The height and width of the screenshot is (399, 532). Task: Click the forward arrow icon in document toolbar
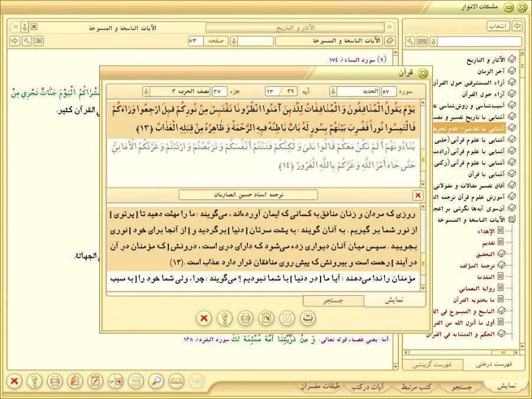15,41
